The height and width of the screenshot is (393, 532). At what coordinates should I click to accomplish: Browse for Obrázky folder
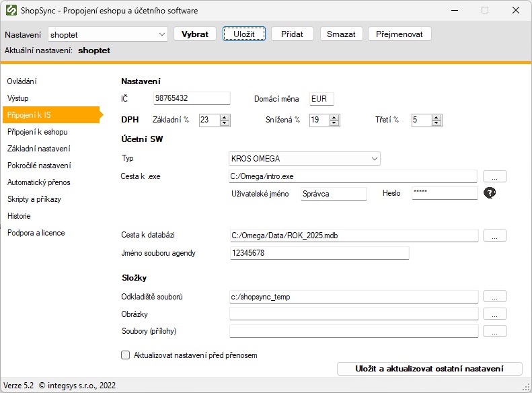pyautogui.click(x=495, y=314)
